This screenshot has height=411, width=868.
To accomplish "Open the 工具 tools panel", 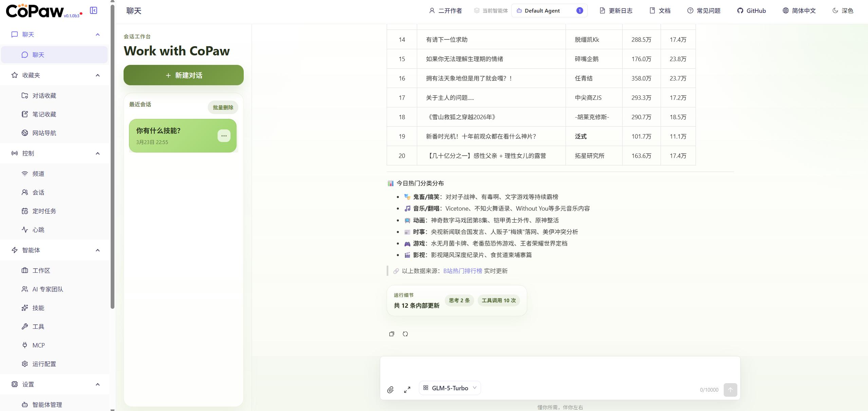I will pos(38,326).
